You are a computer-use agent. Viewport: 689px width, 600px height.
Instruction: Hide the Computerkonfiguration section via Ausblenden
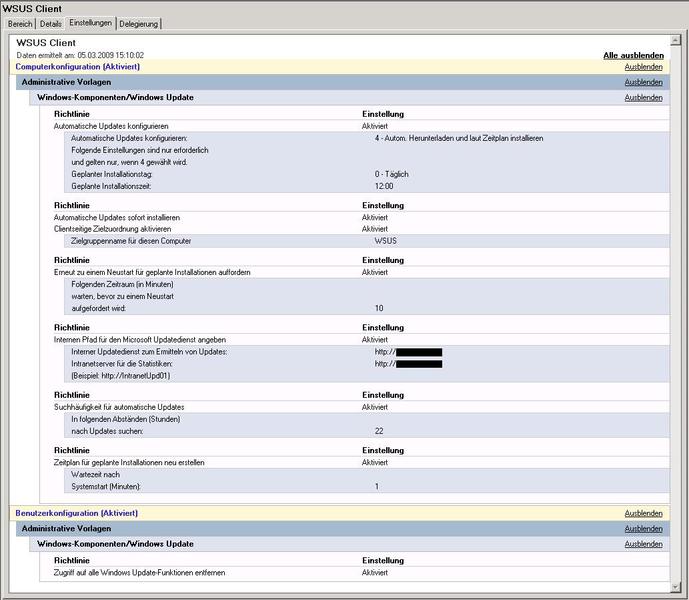[x=643, y=67]
